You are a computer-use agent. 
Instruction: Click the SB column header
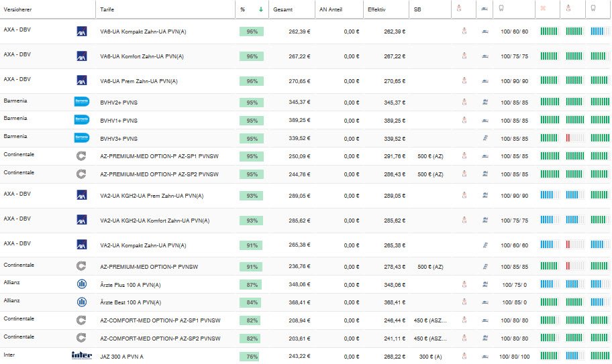pos(418,9)
